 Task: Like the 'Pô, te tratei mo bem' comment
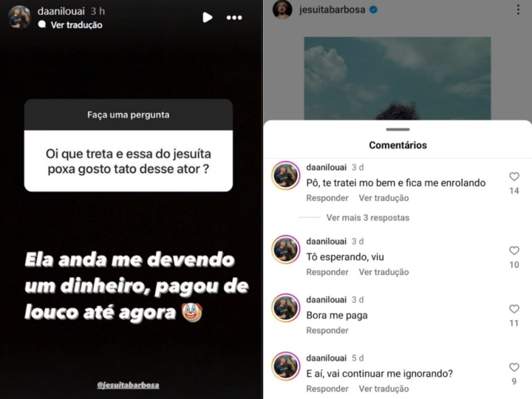(x=514, y=177)
